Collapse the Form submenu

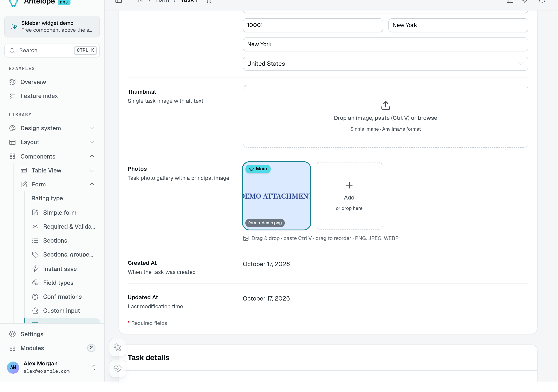[x=58, y=184]
